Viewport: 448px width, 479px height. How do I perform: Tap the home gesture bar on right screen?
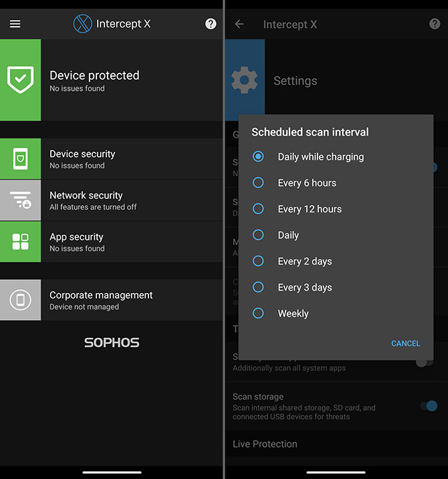tap(336, 472)
